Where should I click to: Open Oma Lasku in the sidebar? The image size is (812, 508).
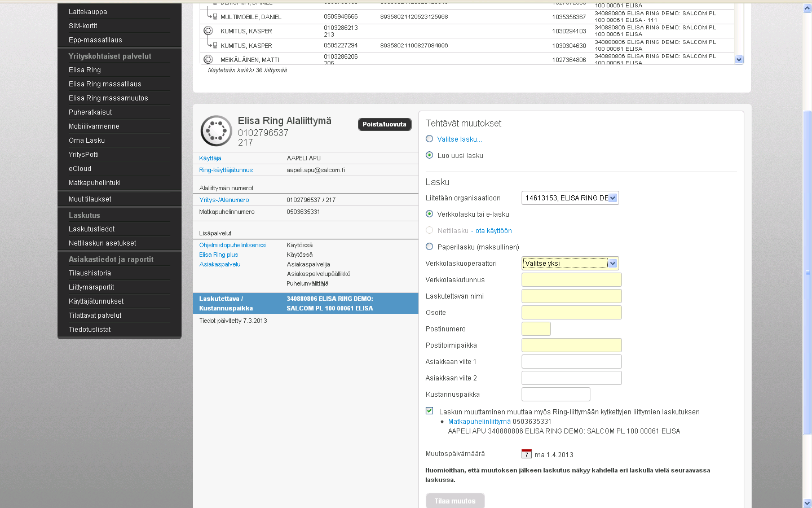[87, 141]
